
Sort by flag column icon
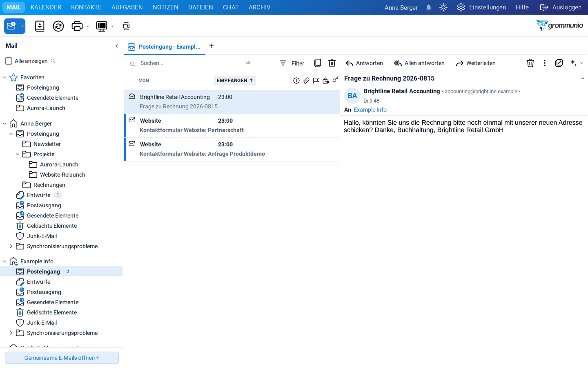316,81
